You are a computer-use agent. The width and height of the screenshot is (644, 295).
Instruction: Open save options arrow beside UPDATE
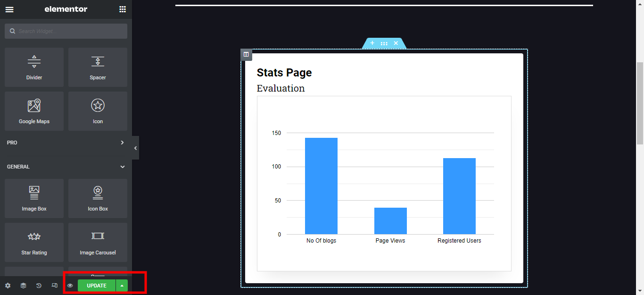point(122,286)
